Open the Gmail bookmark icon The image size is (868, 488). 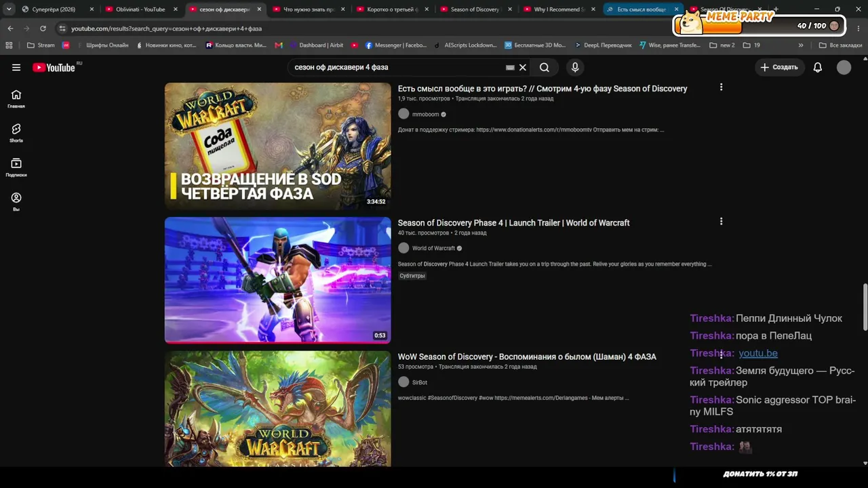[x=279, y=45]
